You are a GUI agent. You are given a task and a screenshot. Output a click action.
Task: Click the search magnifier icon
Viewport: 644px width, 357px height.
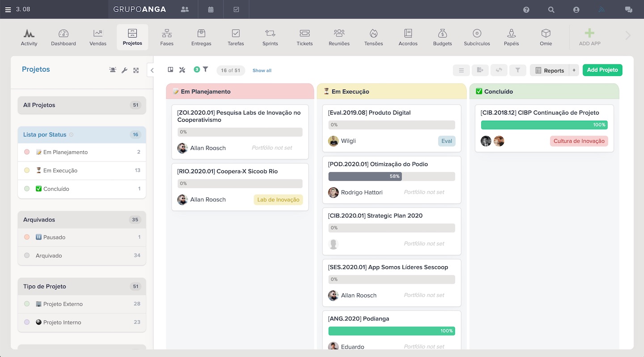click(x=551, y=9)
